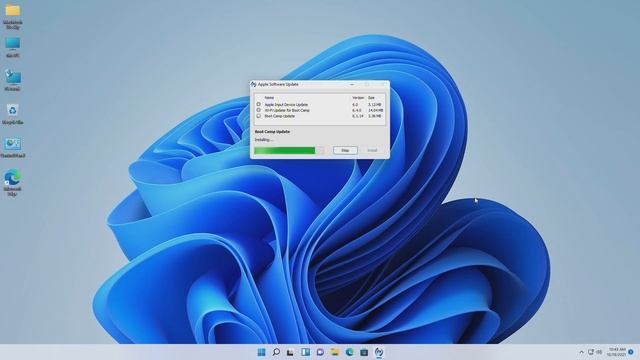Viewport: 640px width, 360px height.
Task: Open the network icon in system tray
Action: [x=591, y=352]
